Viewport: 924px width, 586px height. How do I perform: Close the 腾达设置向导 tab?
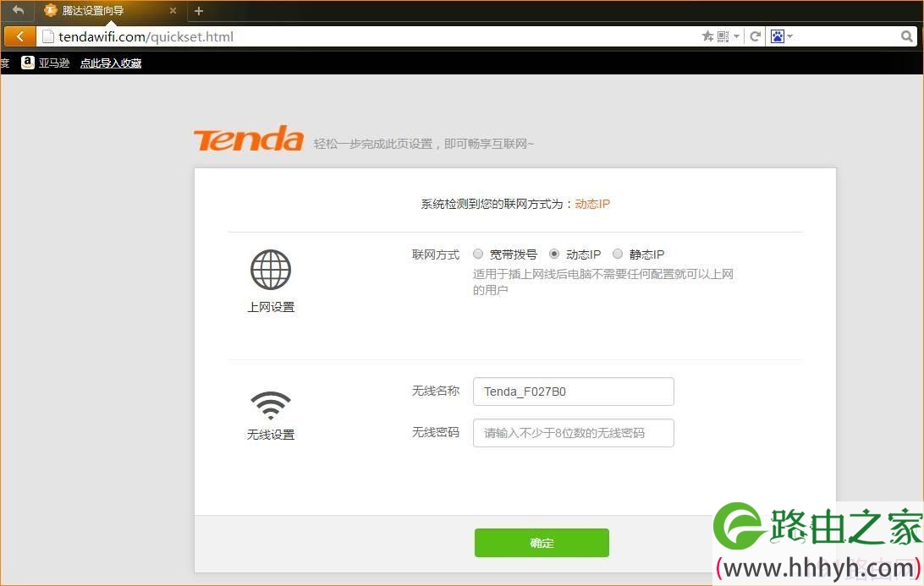(x=173, y=11)
